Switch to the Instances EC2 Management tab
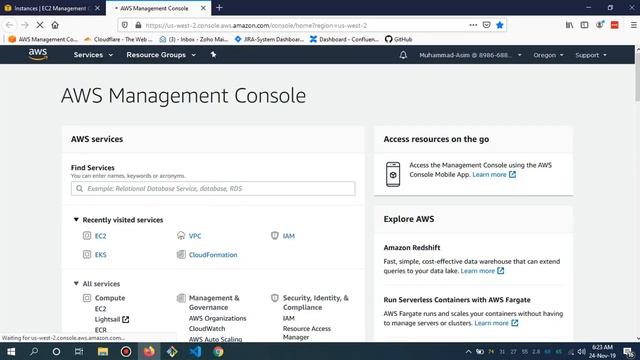Image resolution: width=640 pixels, height=360 pixels. 51,8
